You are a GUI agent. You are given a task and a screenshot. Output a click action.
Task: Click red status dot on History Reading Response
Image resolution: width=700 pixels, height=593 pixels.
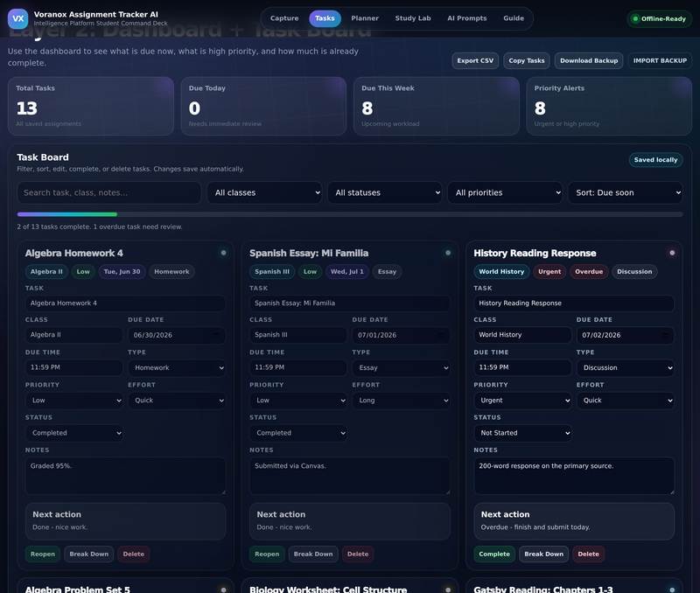(x=672, y=253)
